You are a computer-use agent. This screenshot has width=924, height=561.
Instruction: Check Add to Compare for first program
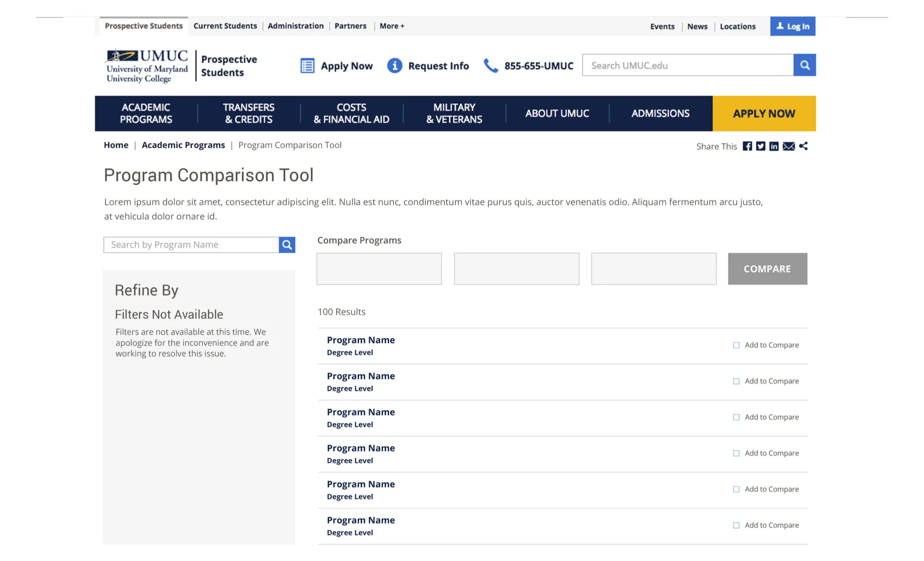(x=736, y=345)
